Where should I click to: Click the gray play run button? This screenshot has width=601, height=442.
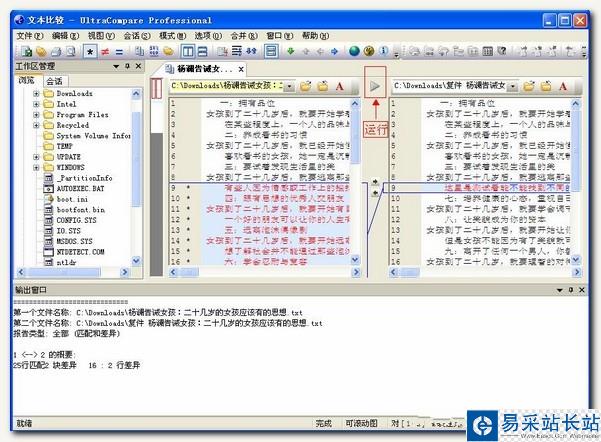375,86
